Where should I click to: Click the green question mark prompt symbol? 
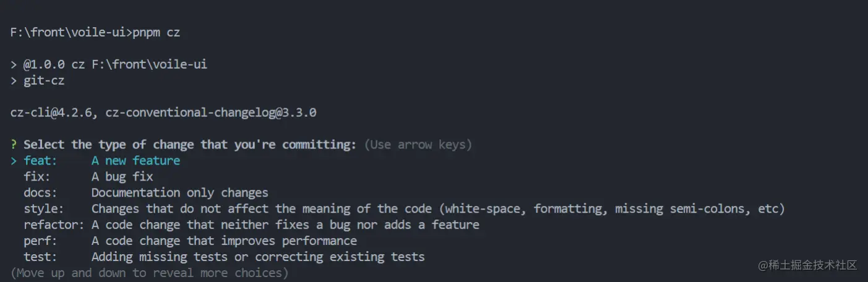point(14,145)
